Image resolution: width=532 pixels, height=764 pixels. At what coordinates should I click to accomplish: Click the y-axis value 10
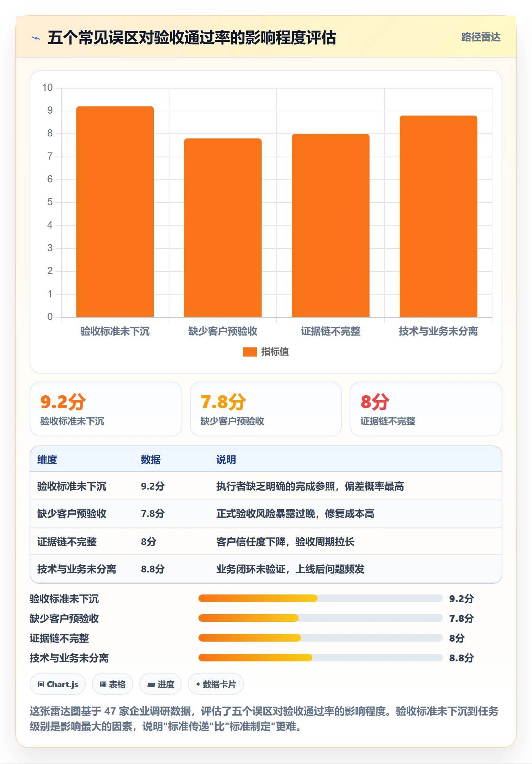[47, 88]
